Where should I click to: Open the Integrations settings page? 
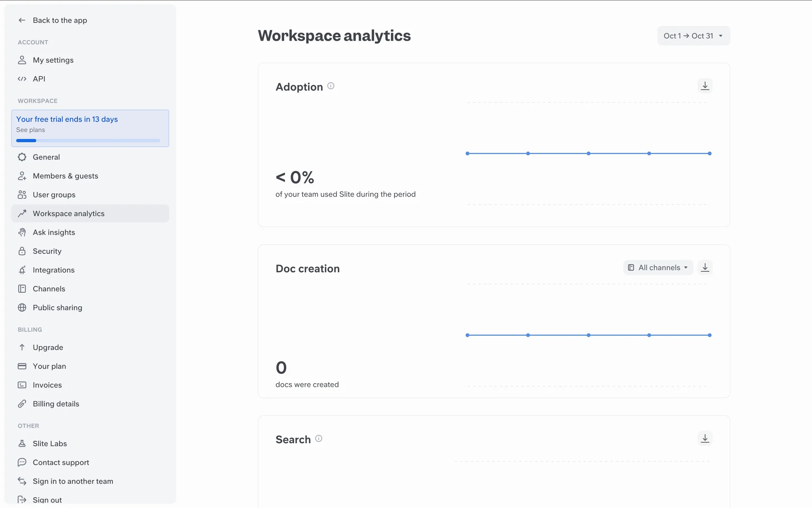(x=53, y=270)
